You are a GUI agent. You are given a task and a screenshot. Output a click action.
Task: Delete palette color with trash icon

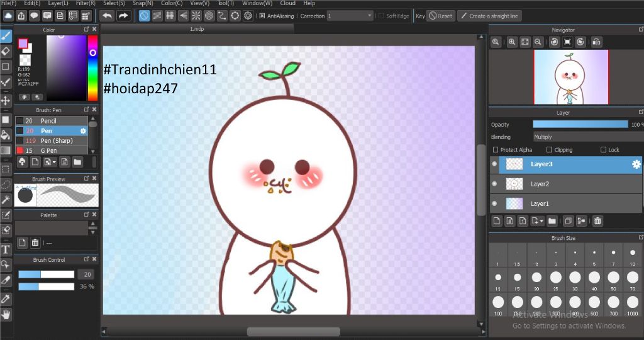click(35, 242)
